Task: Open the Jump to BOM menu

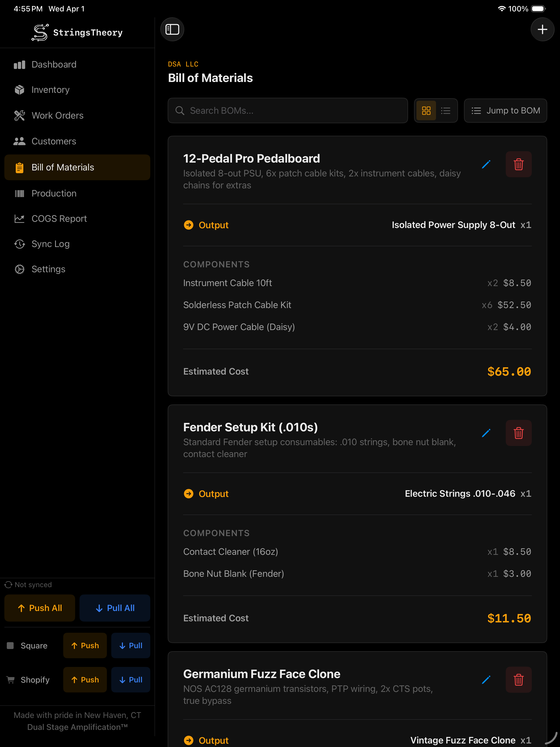Action: [505, 111]
